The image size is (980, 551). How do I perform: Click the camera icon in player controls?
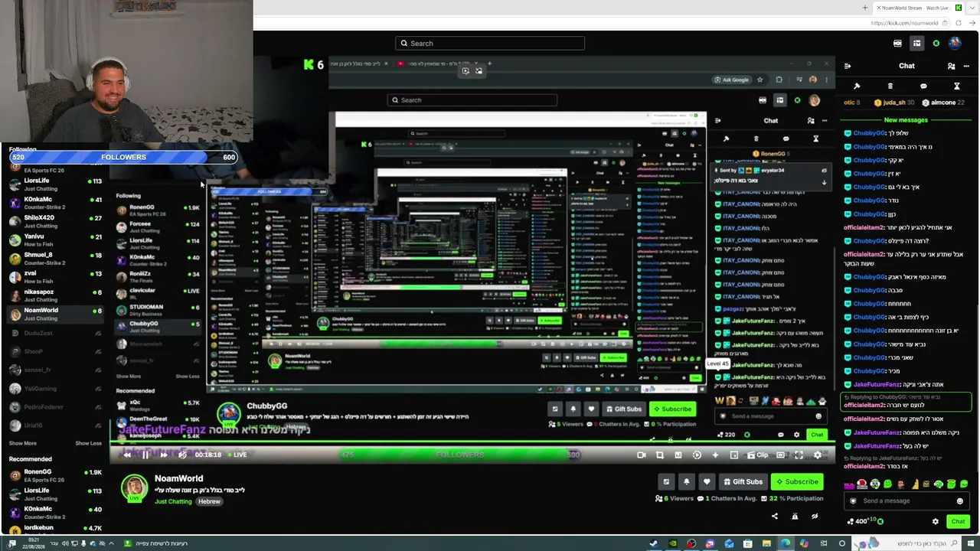tap(642, 455)
